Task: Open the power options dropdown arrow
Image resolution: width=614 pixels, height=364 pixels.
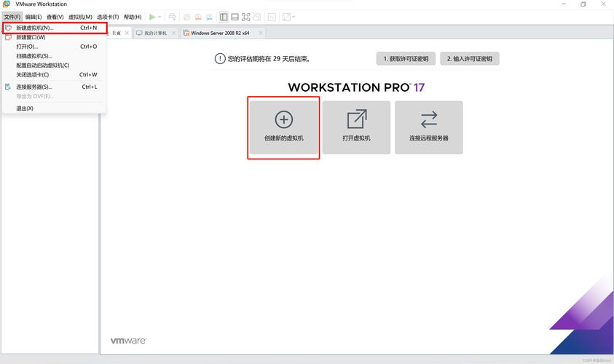Action: point(160,17)
